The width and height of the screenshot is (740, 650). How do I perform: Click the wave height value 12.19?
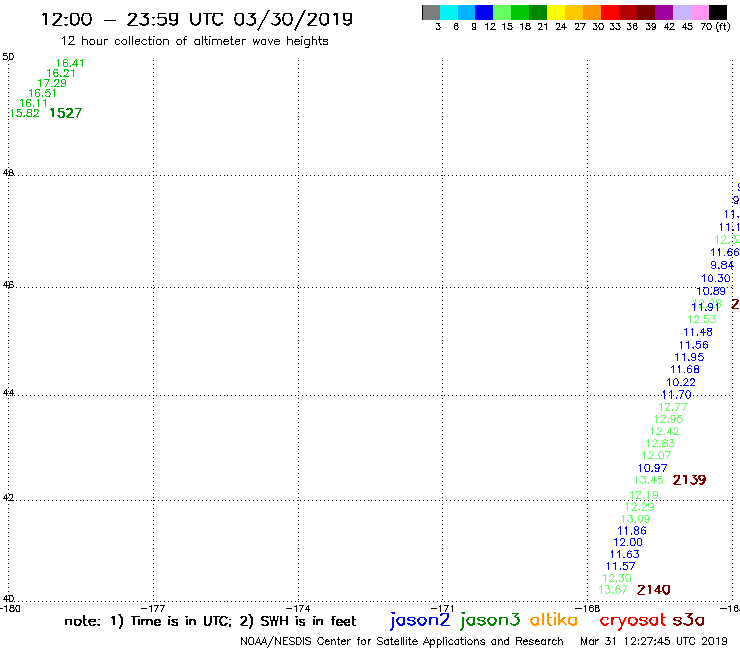point(644,495)
